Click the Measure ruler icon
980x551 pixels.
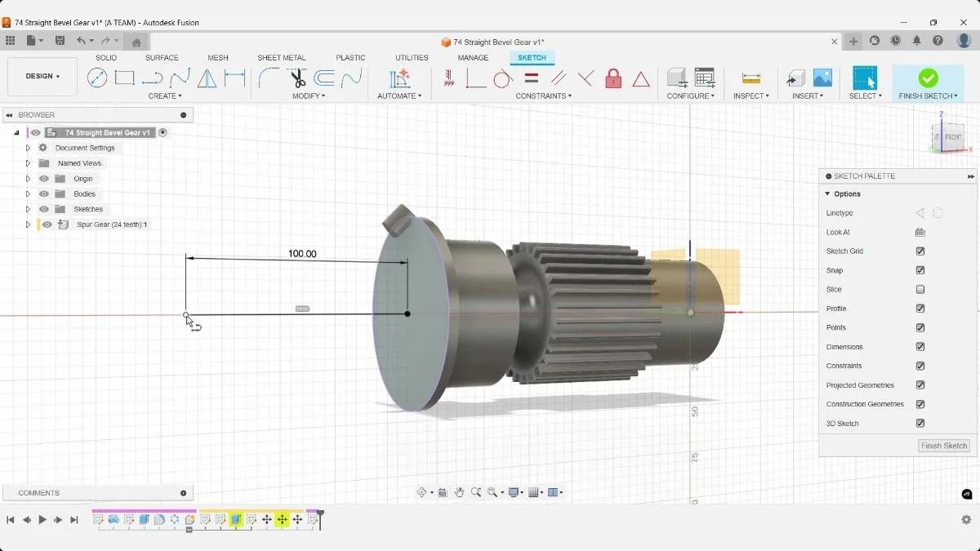(751, 78)
